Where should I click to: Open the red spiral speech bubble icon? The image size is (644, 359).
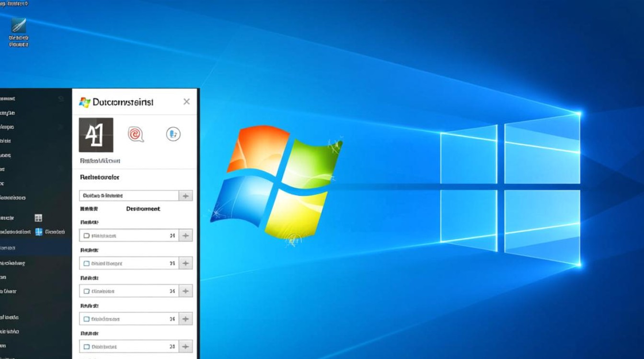[x=136, y=135]
